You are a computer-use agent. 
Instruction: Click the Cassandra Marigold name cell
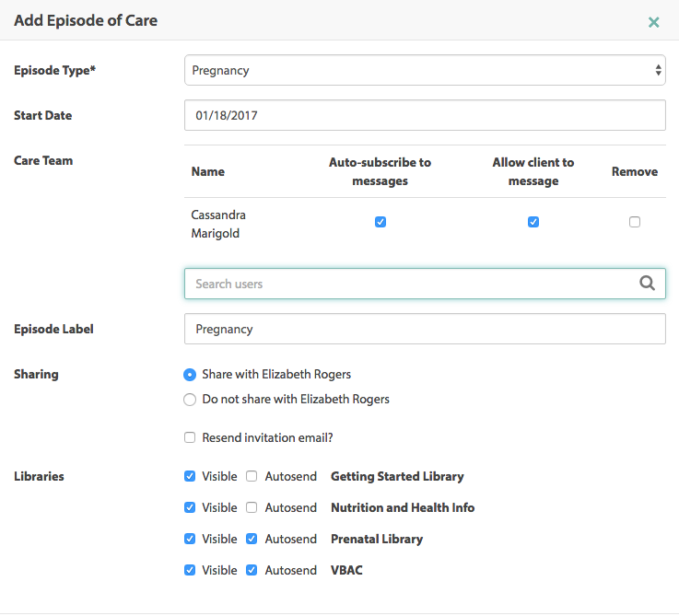click(x=218, y=224)
